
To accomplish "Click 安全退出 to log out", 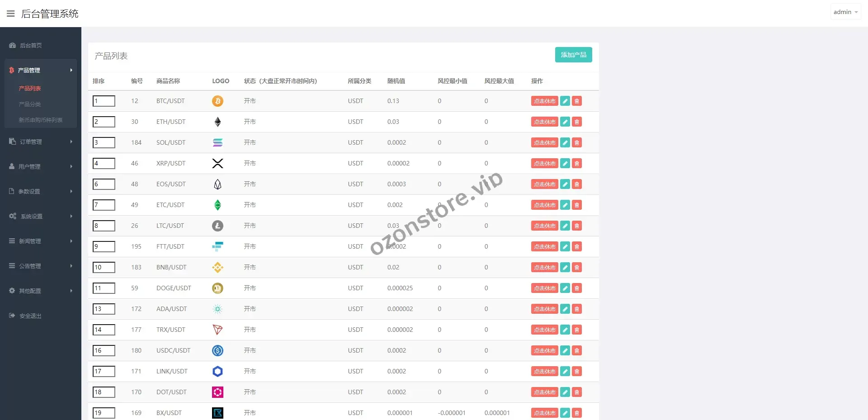I will (x=30, y=316).
